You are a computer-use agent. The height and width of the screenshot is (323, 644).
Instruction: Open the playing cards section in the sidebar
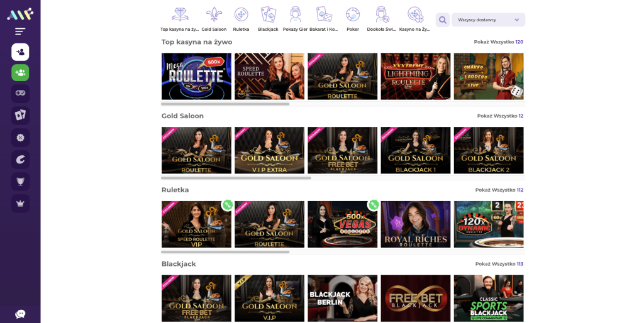20,116
